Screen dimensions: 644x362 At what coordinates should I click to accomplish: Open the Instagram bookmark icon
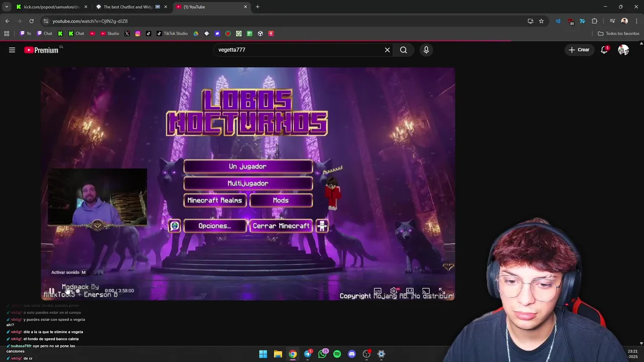click(138, 34)
